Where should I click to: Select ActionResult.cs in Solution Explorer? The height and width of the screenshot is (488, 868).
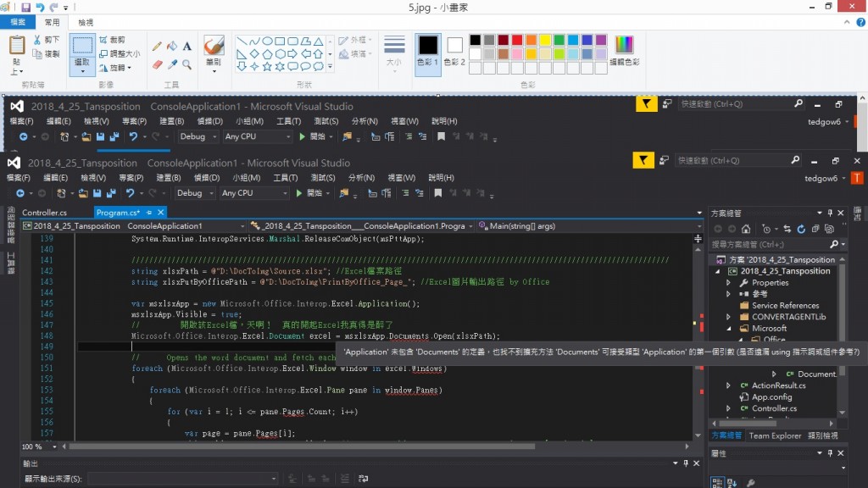778,385
